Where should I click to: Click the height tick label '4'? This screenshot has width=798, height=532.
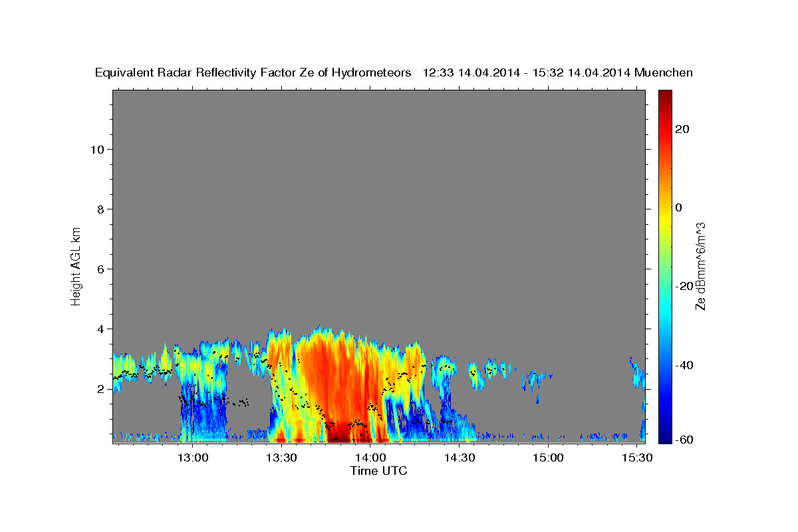(x=99, y=329)
